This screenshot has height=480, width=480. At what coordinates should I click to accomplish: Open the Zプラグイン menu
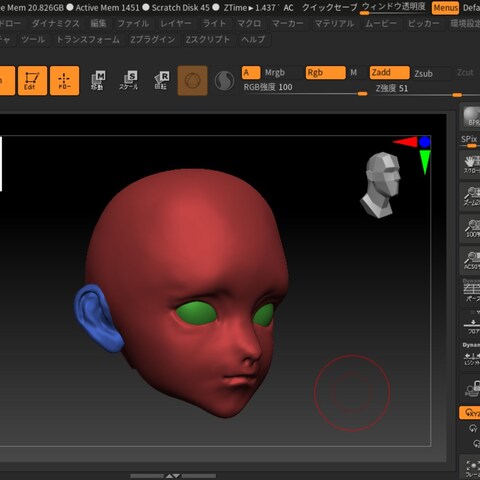pyautogui.click(x=153, y=40)
